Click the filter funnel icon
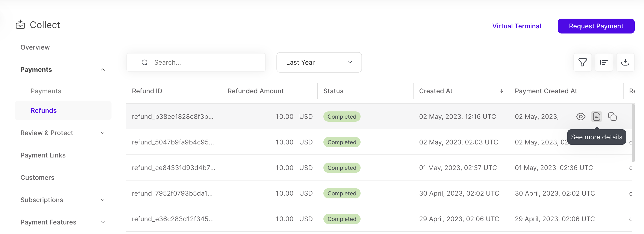 [582, 62]
